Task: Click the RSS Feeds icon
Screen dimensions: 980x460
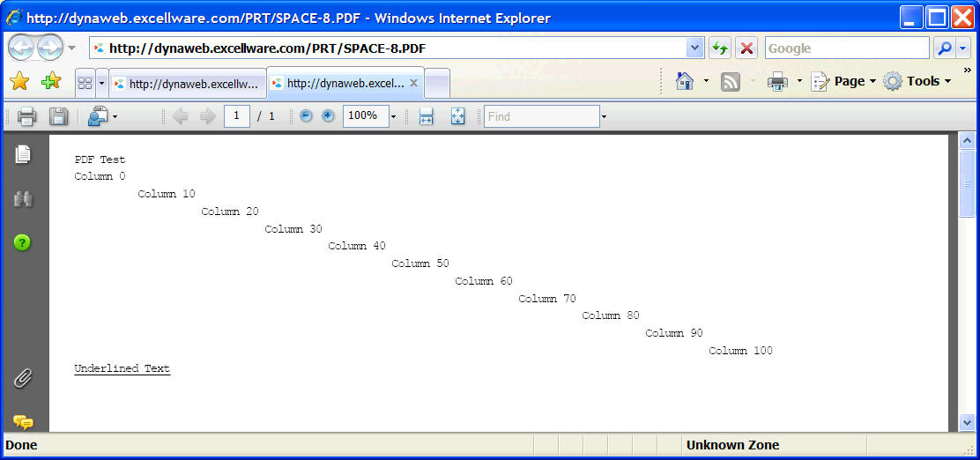Action: (730, 81)
